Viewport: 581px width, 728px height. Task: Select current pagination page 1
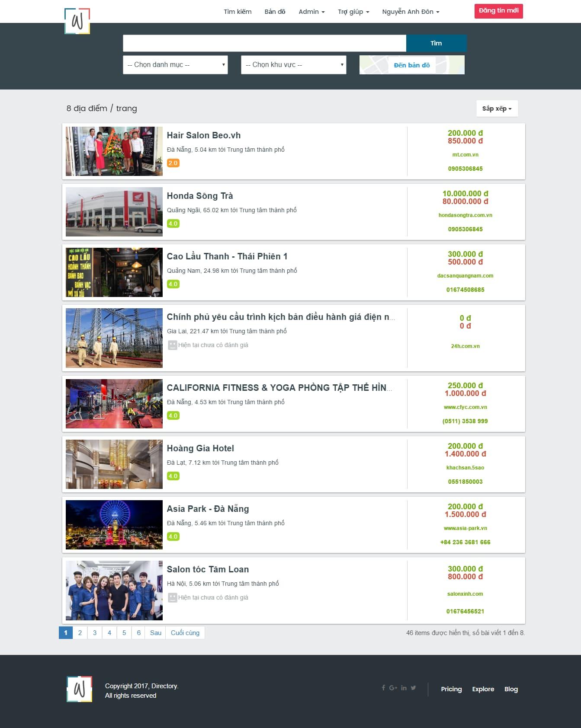pos(66,633)
